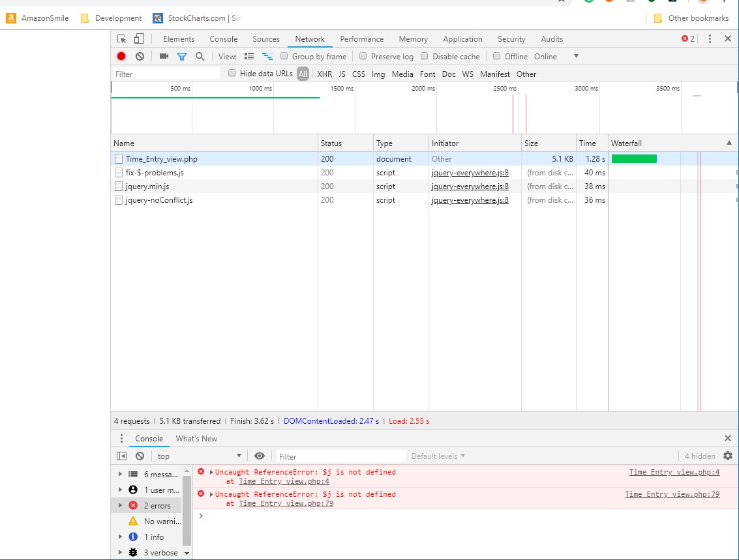Image resolution: width=739 pixels, height=560 pixels.
Task: Filter requests by XHR
Action: [x=324, y=74]
